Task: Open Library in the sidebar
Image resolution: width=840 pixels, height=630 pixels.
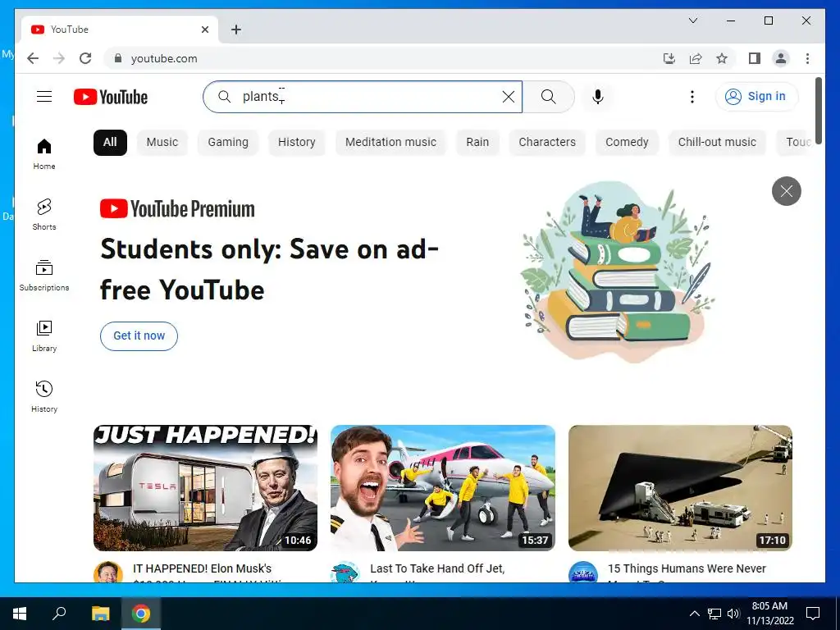Action: [x=44, y=336]
